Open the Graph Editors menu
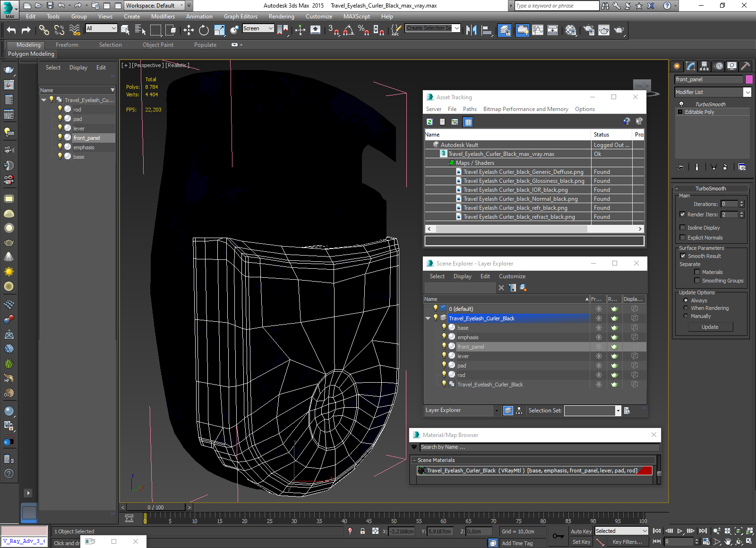This screenshot has width=756, height=548. tap(241, 17)
